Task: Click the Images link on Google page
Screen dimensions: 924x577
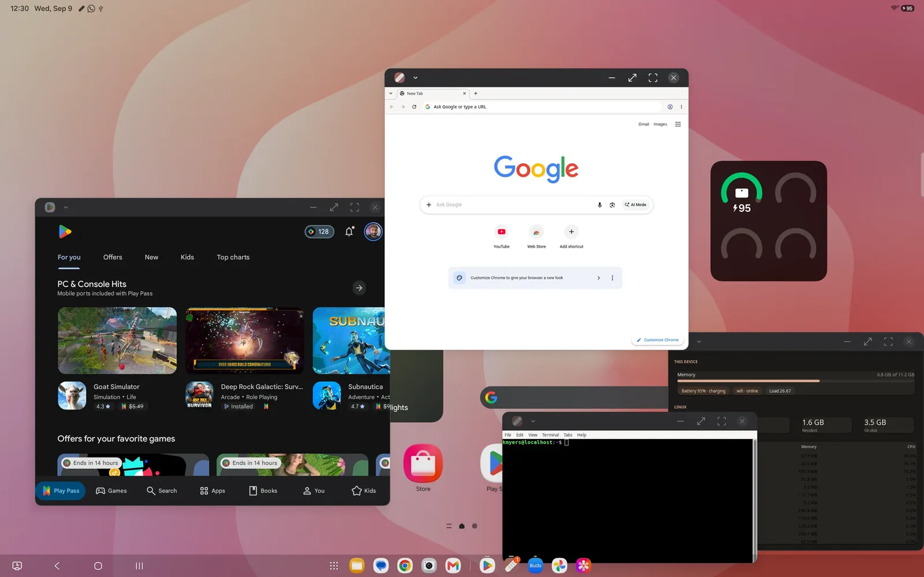Action: pyautogui.click(x=660, y=124)
